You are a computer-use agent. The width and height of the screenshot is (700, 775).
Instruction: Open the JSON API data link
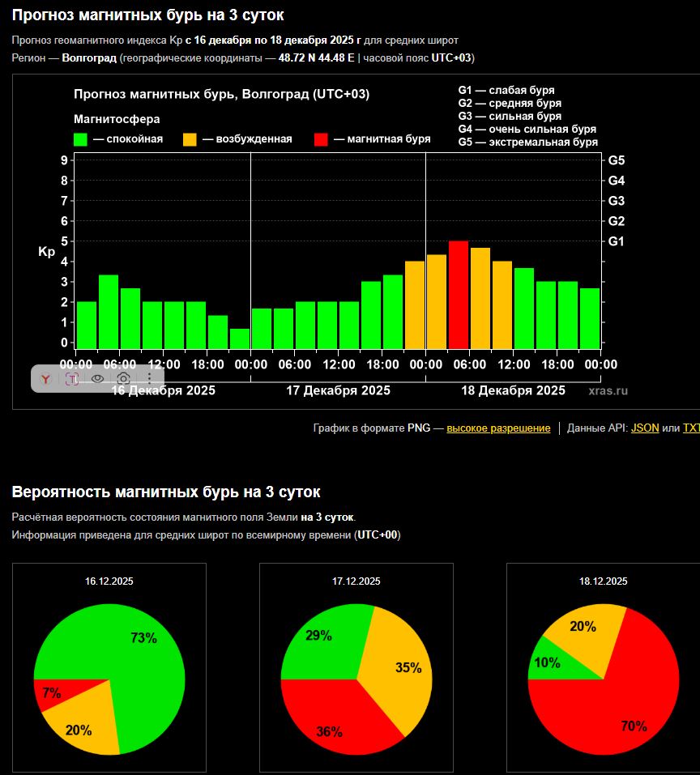[645, 428]
